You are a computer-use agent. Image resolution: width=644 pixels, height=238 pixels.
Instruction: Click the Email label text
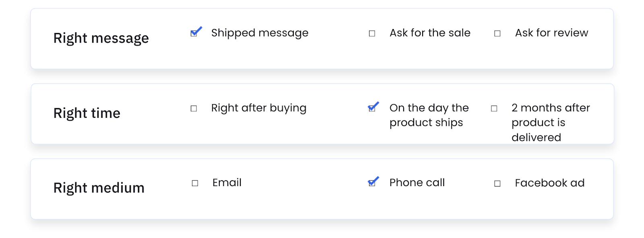pyautogui.click(x=227, y=183)
